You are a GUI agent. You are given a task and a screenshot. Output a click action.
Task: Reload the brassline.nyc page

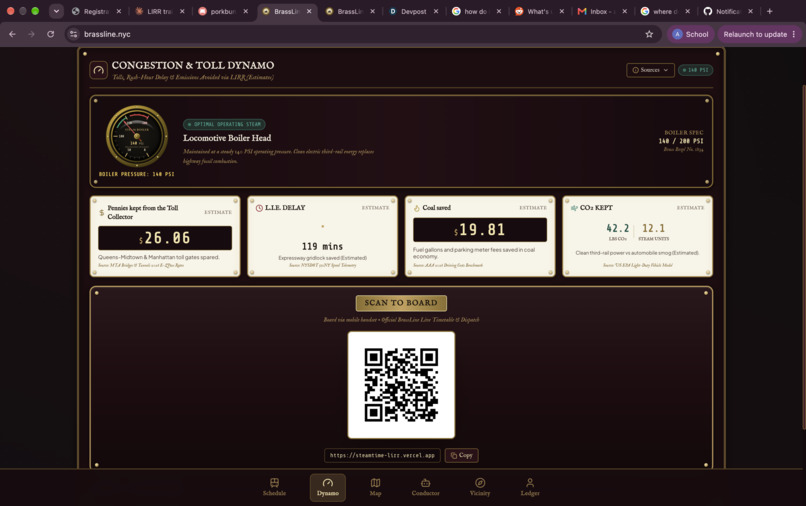50,34
